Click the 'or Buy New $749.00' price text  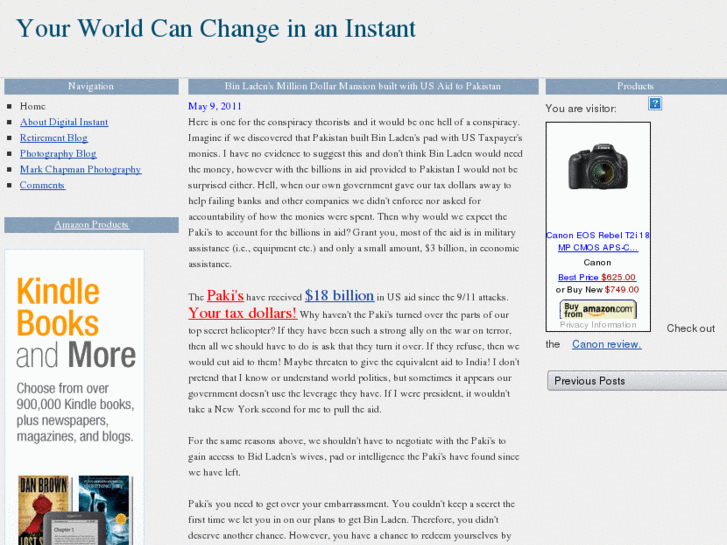pyautogui.click(x=597, y=289)
